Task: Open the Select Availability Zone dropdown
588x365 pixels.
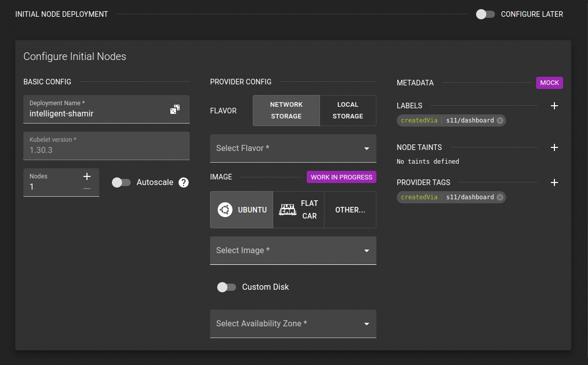Action: pyautogui.click(x=293, y=324)
